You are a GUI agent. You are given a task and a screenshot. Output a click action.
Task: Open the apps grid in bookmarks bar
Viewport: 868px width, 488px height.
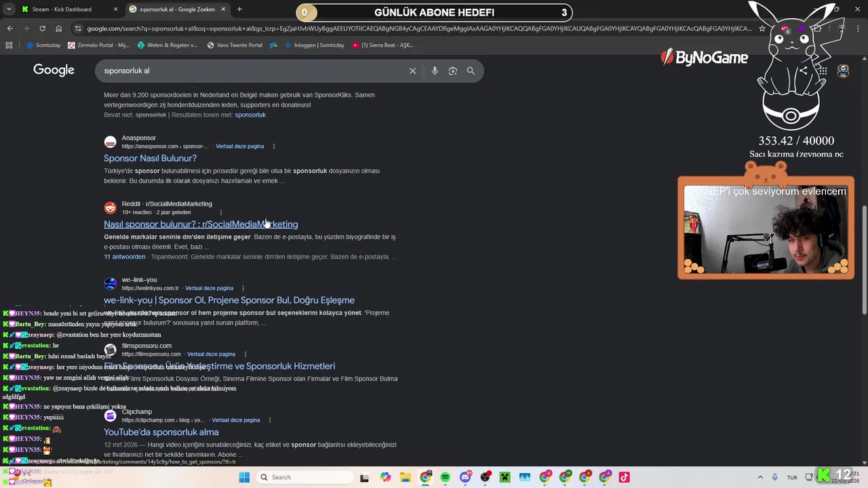9,45
